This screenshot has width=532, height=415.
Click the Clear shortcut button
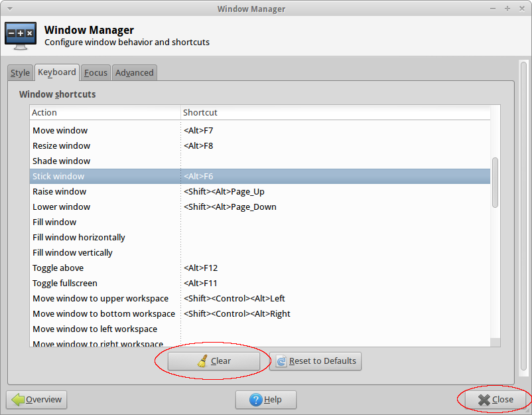point(214,361)
